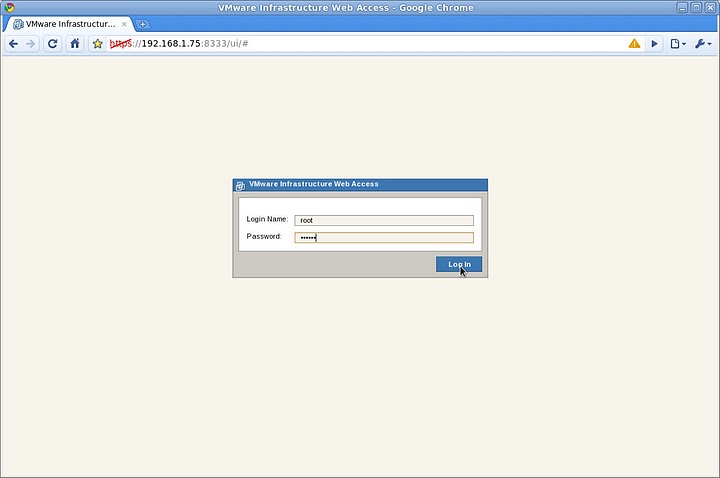Viewport: 720px width, 478px height.
Task: Bookmark this page with the star icon
Action: coord(97,44)
